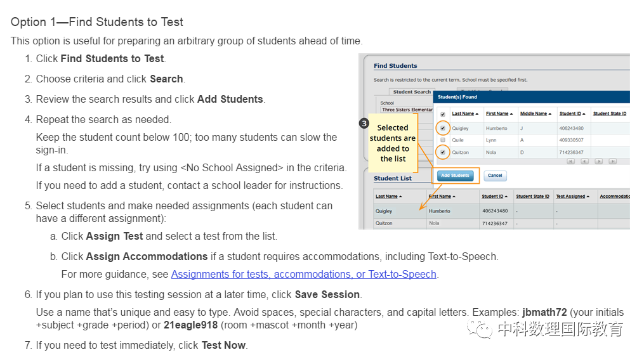Sort Students Found by Last Name
Viewport: 644px width, 357px height.
(465, 114)
